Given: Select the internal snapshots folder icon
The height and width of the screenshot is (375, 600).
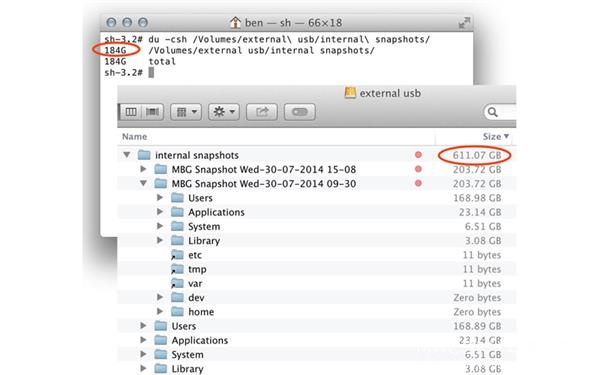Looking at the screenshot, I should tap(144, 155).
